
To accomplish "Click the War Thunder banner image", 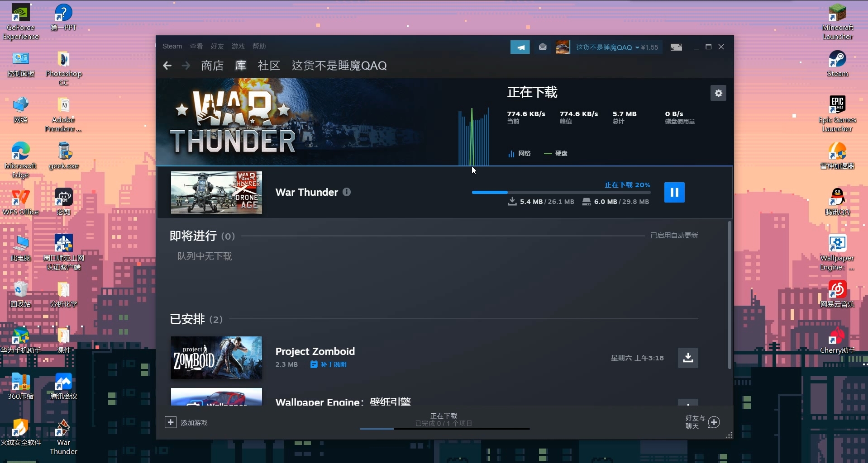I will 290,122.
